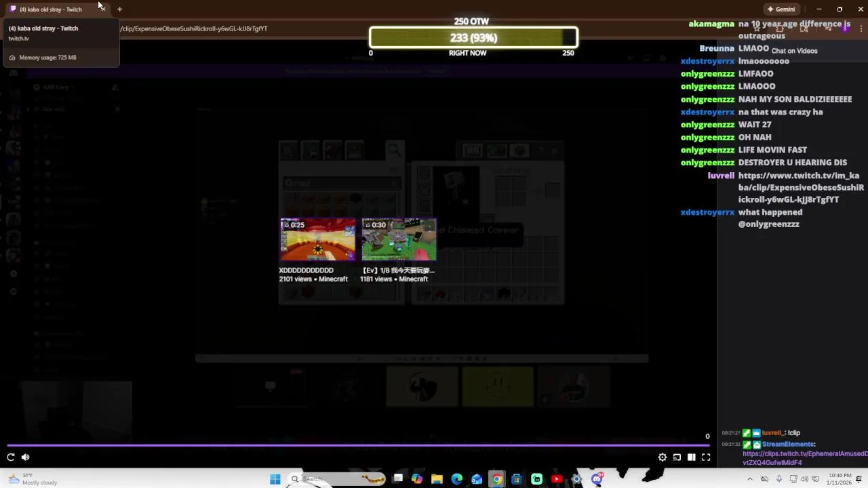This screenshot has height=488, width=868.
Task: Open the Chrome three-dot menu
Action: (861, 29)
